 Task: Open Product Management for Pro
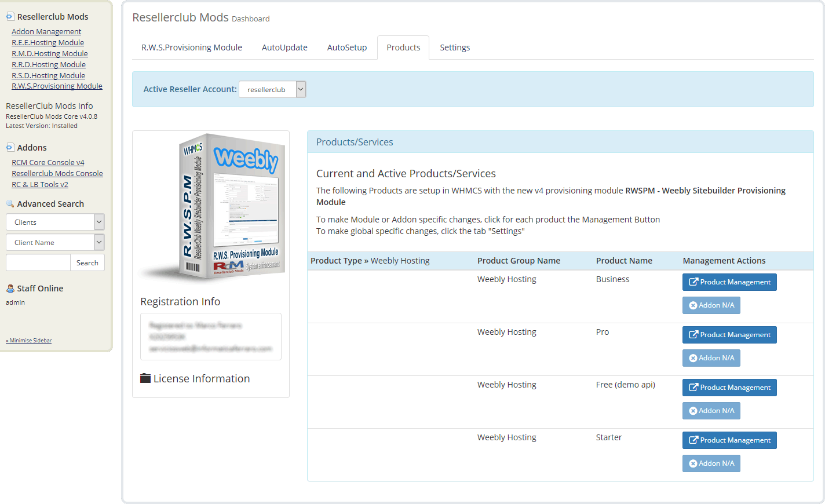[729, 335]
